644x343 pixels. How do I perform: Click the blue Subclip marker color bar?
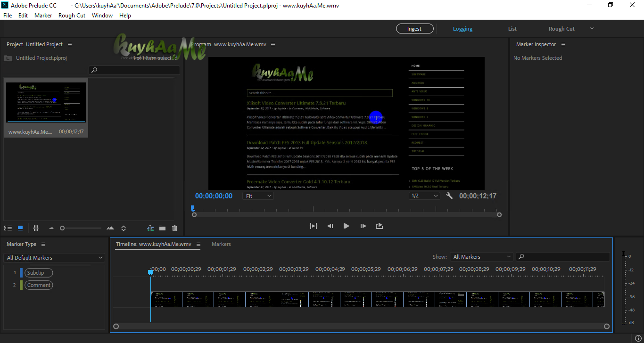[21, 273]
